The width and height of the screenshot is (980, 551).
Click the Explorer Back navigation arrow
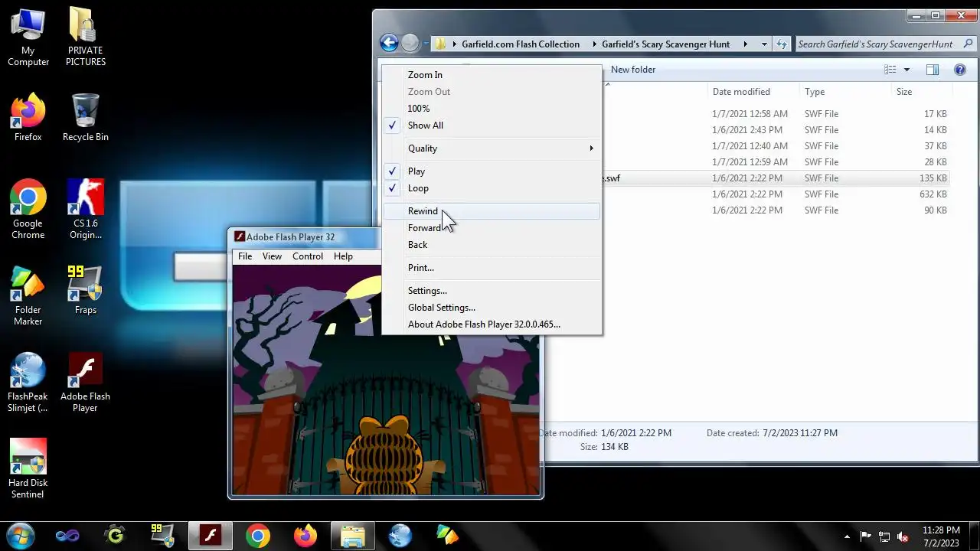[389, 44]
